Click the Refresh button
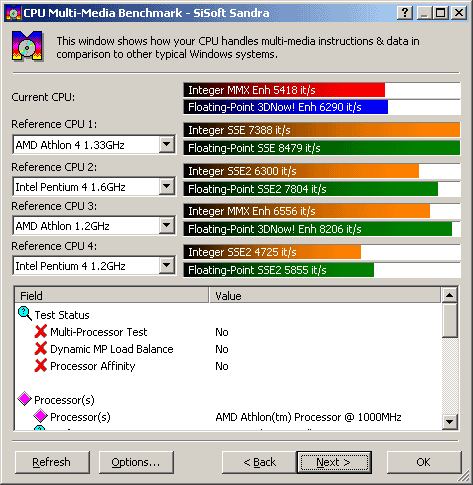Viewport: 473px width, 485px height. pyautogui.click(x=52, y=462)
